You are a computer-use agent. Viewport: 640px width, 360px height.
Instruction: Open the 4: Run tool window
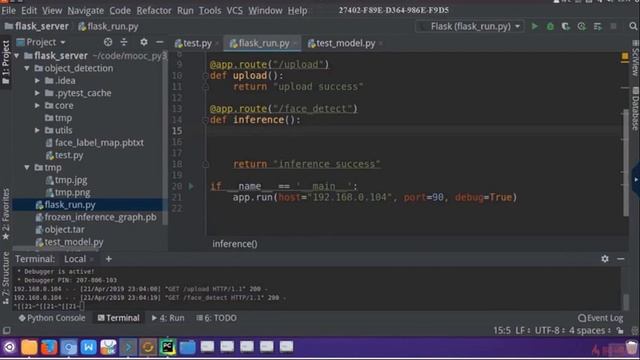point(168,318)
